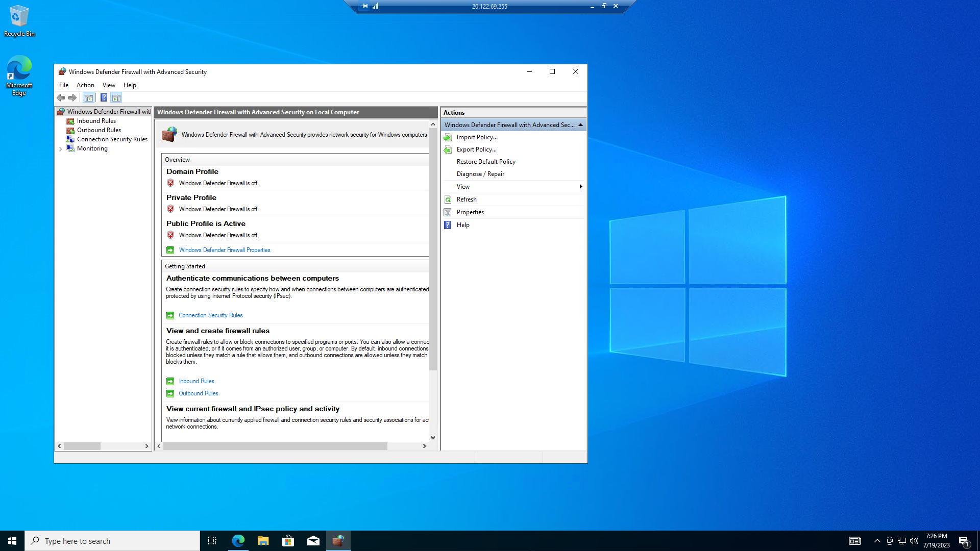Click green arrow icon beside Firewall Properties
Screen dimensions: 980x551
pyautogui.click(x=170, y=250)
